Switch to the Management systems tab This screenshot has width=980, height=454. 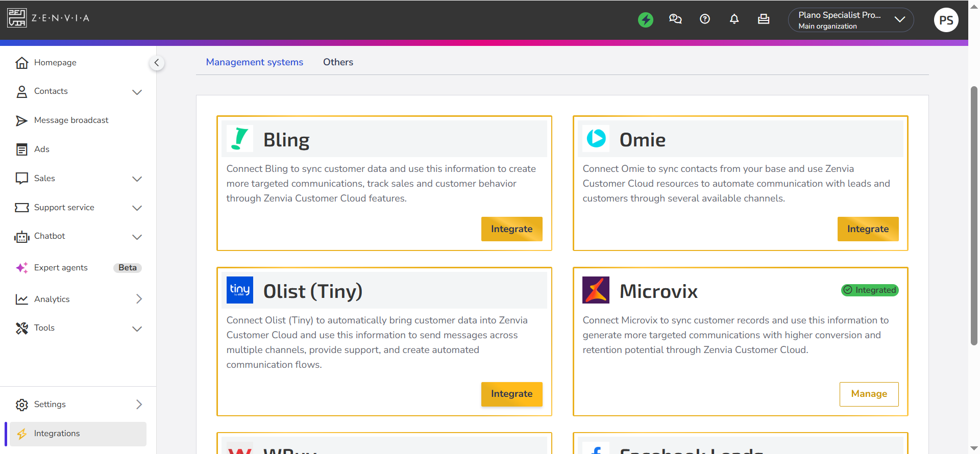click(x=255, y=62)
